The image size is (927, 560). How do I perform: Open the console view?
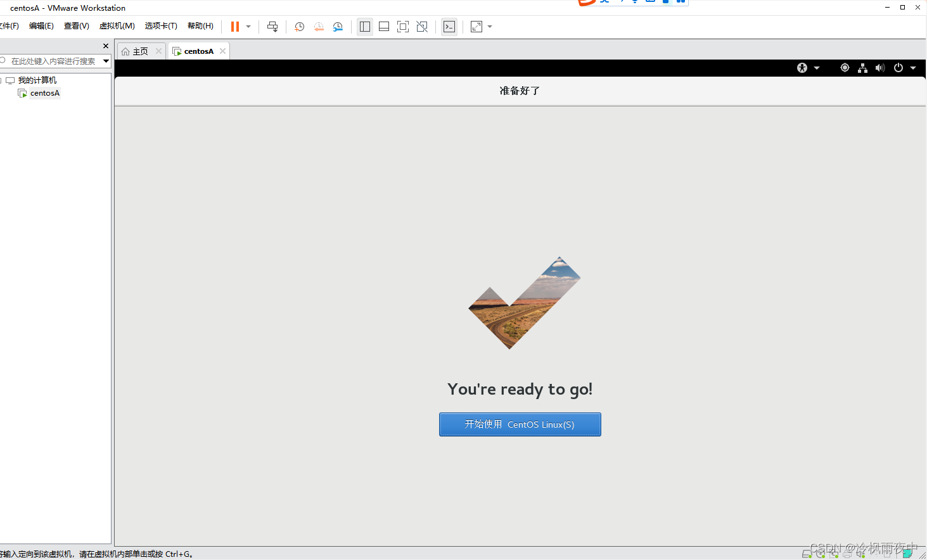[449, 27]
